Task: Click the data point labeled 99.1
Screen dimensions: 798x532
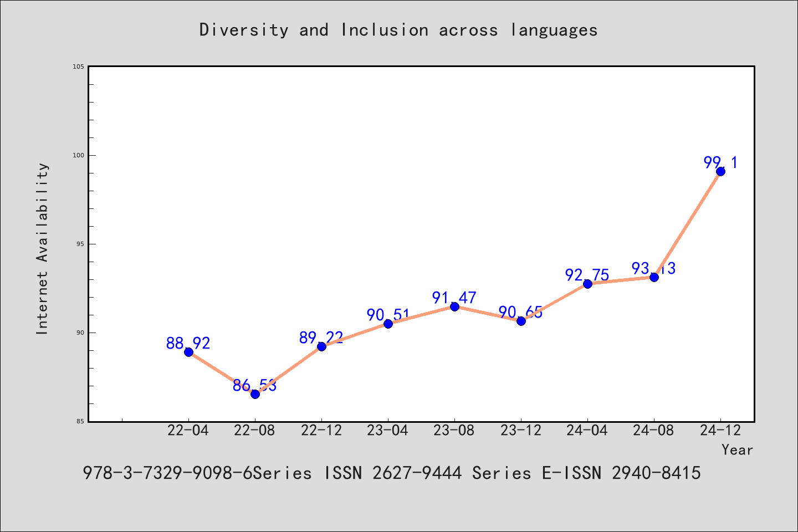Action: coord(720,171)
